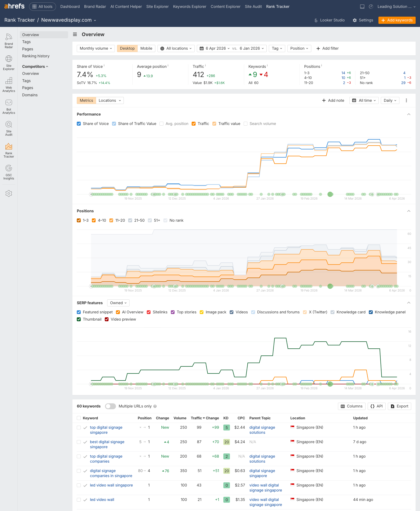Open the Position filter dropdown
This screenshot has height=511, width=420.
[299, 48]
